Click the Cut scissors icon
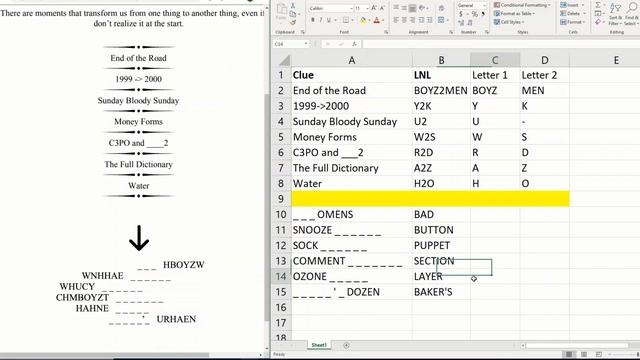This screenshot has height=360, width=640. click(x=293, y=6)
